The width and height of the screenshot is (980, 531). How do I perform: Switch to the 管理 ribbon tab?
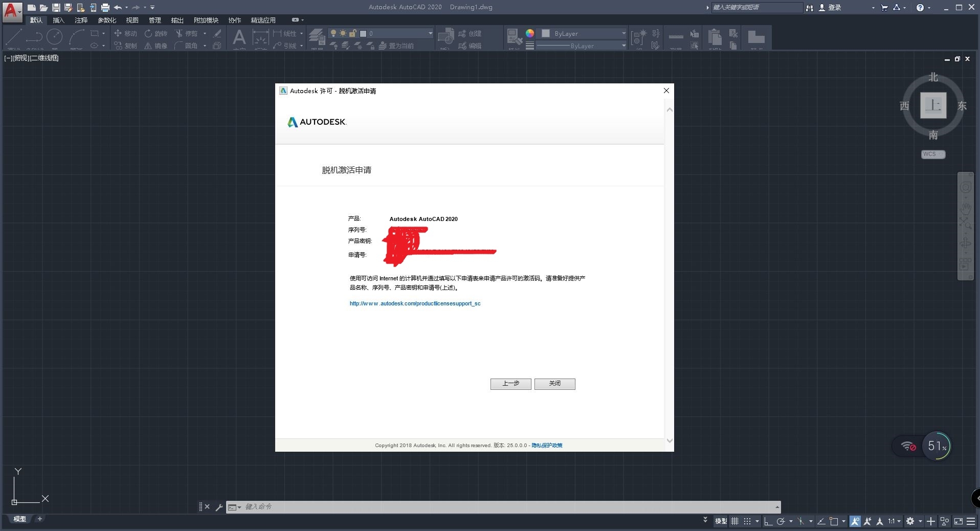(x=154, y=20)
